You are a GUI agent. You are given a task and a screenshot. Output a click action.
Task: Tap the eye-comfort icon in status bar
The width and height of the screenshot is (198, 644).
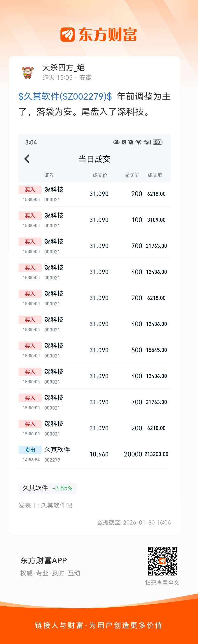(x=116, y=142)
